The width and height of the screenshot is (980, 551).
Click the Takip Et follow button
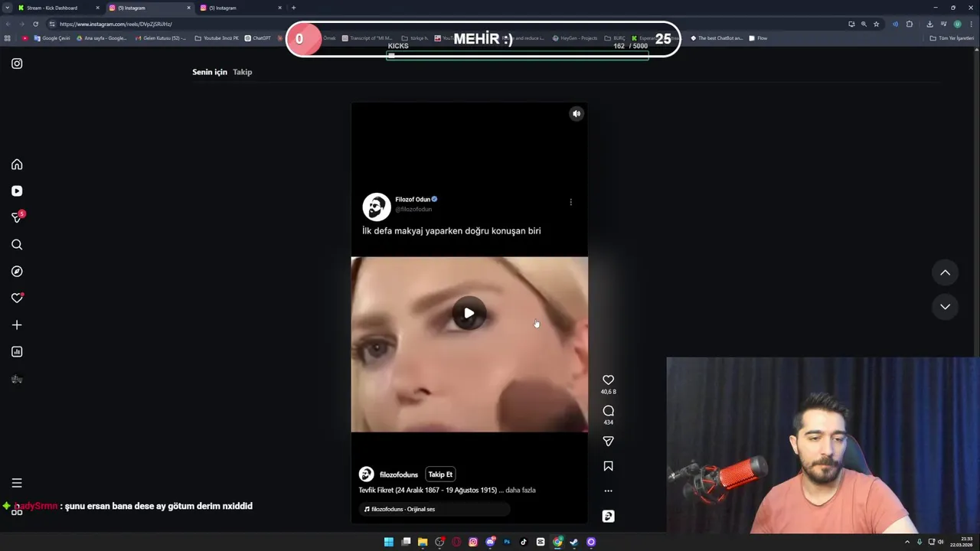(x=440, y=474)
